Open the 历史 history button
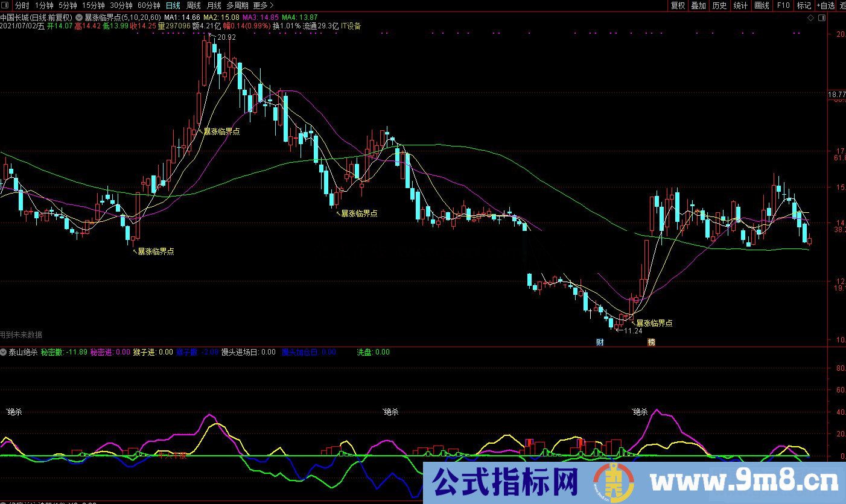This screenshot has width=846, height=504. click(719, 5)
